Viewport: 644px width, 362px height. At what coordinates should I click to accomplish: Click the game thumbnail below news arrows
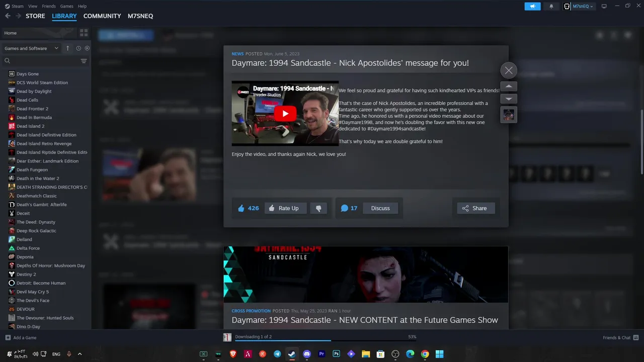(x=509, y=115)
